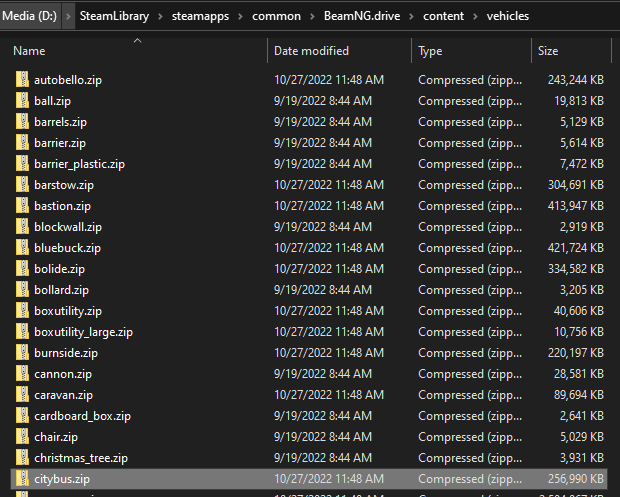Click the chair.zip archive icon
Viewport: 620px width, 497px height.
click(23, 436)
